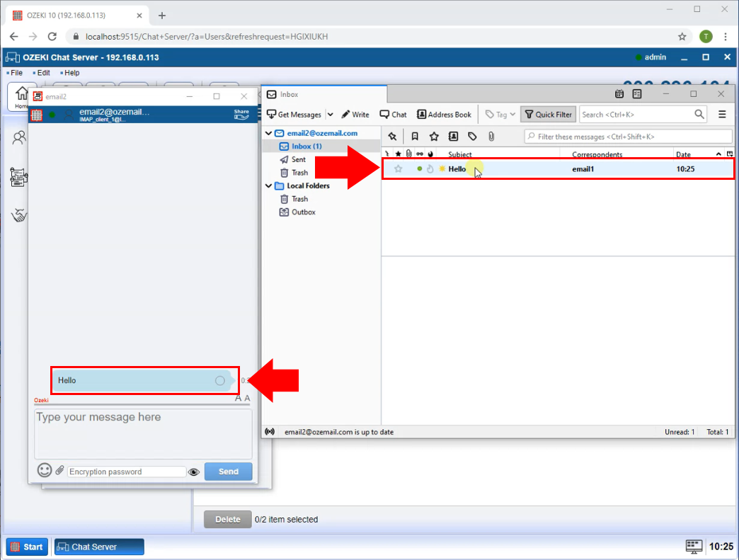Star the Hello message in the inbox
The image size is (739, 560).
(398, 168)
